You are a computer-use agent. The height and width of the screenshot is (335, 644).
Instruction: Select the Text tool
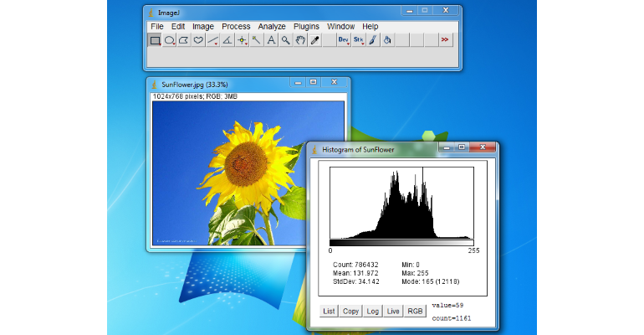click(x=271, y=40)
